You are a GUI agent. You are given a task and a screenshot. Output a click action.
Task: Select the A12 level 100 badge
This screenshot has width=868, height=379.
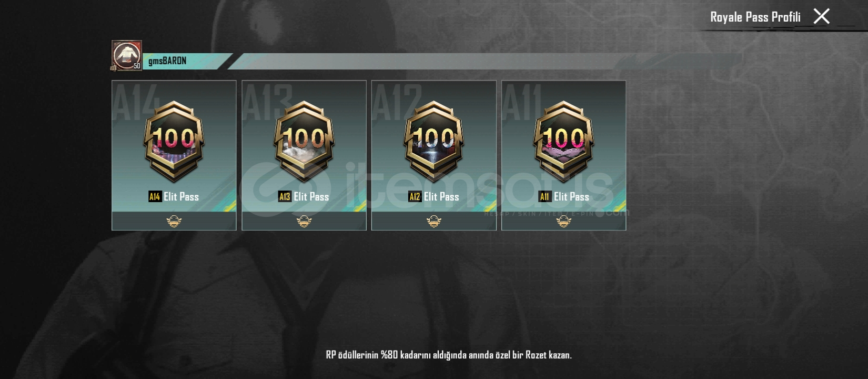[x=434, y=142]
